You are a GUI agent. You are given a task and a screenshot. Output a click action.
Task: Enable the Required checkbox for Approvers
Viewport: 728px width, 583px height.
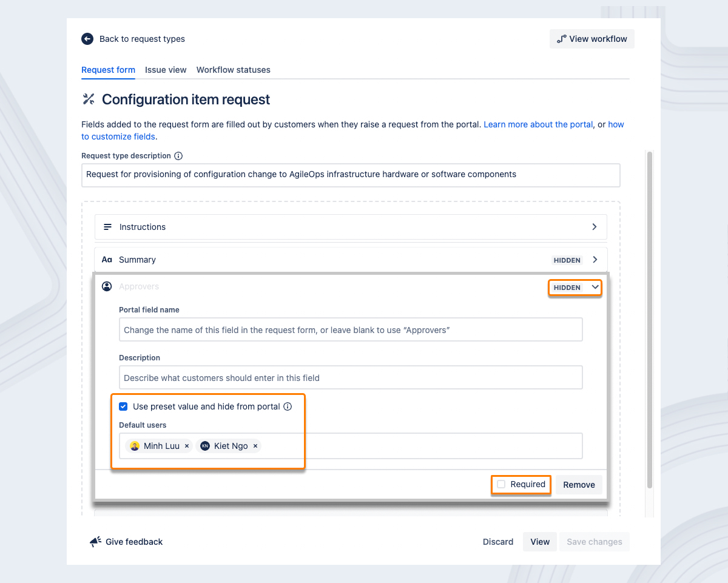click(x=501, y=484)
